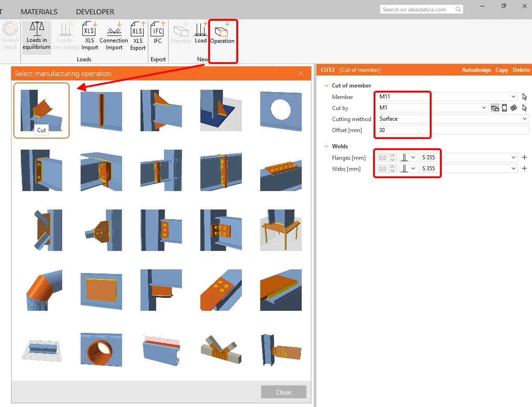Viewport: 532px width, 407px height.
Task: Click the Autodesign link
Action: pyautogui.click(x=476, y=70)
